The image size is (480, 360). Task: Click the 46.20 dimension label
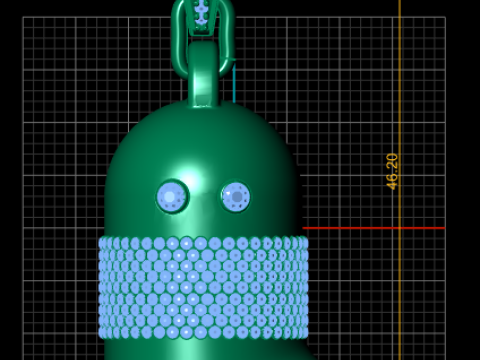point(392,171)
